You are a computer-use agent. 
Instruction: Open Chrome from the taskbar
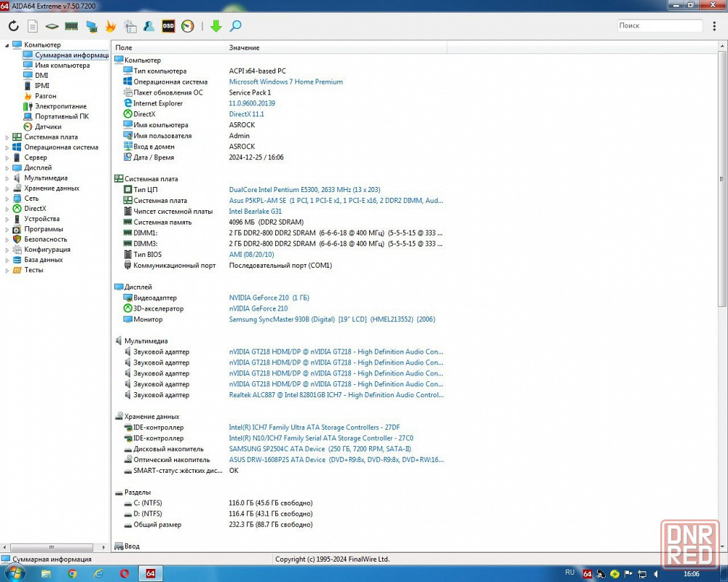point(72,574)
